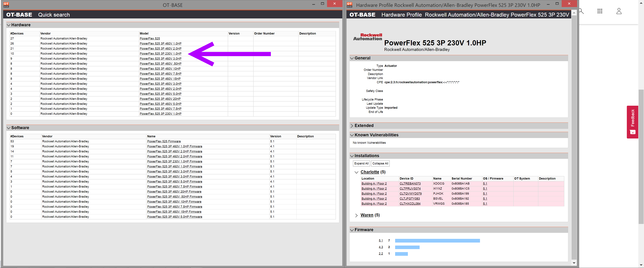
Task: Open PowerFlex 525 3P 460V 20HP Firmware link
Action: pyautogui.click(x=174, y=192)
